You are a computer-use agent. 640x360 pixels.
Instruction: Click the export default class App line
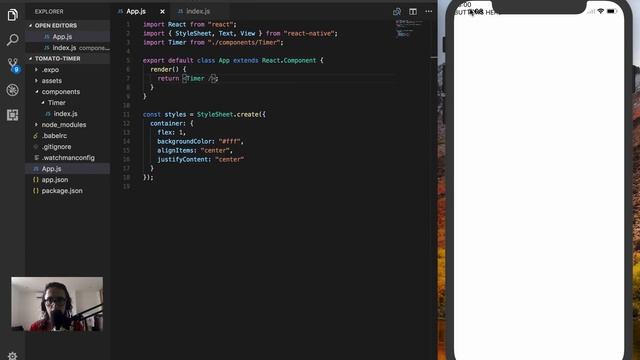[x=233, y=60]
